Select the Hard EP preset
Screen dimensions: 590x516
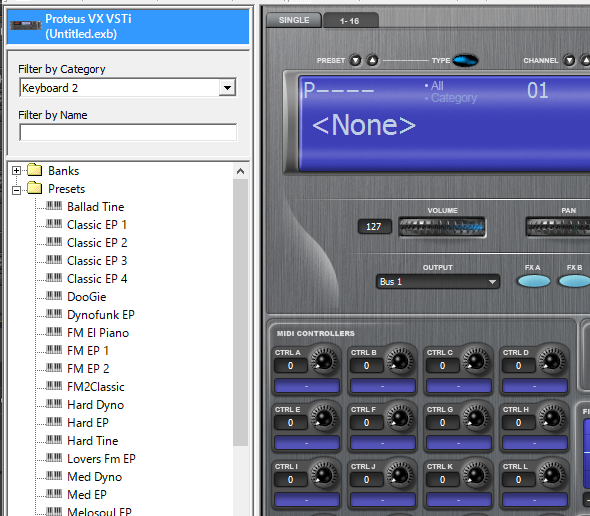88,423
